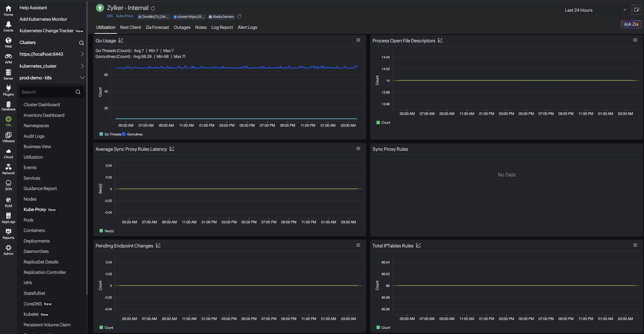Open Kubernetes Change Tracker
644x334 pixels.
pyautogui.click(x=47, y=31)
